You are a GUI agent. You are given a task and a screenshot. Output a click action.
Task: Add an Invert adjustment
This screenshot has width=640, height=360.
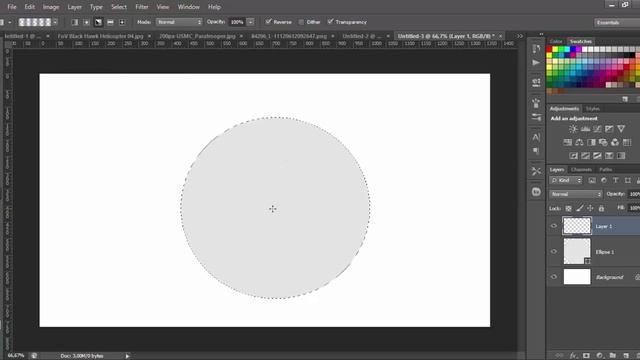(x=573, y=156)
